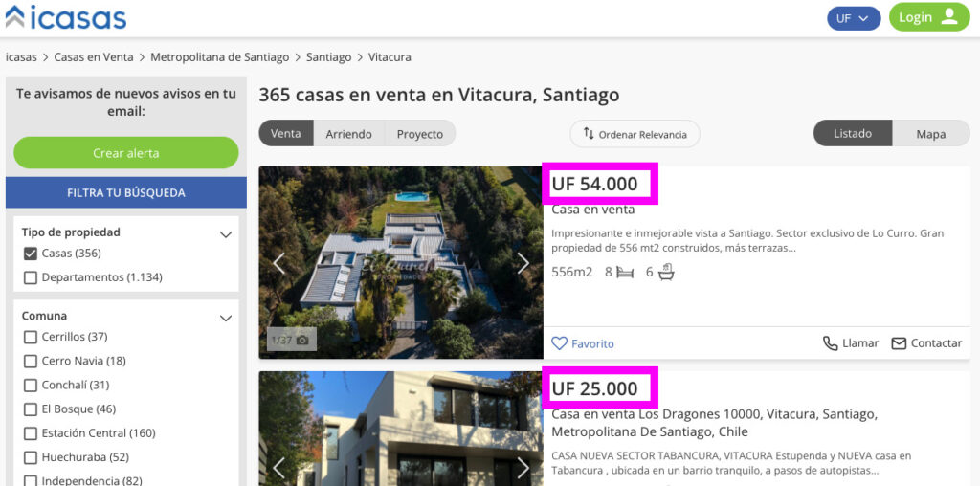Open the UF 54.000 listing photo
Viewport: 980px width, 486px height.
point(401,262)
